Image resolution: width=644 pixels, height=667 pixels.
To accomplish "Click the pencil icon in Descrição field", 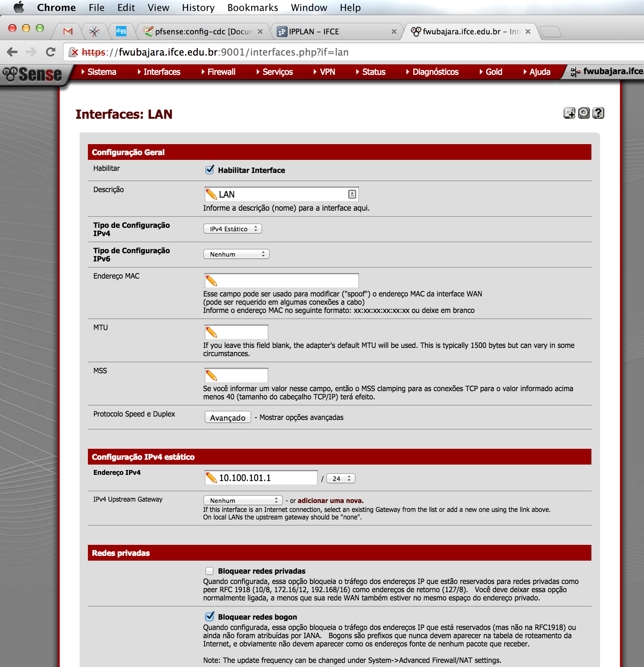I will 211,194.
